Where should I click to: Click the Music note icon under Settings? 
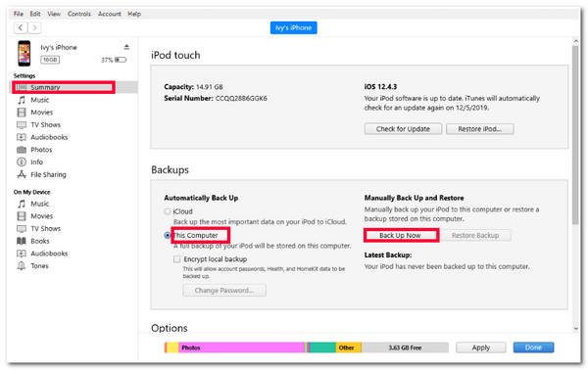[22, 100]
